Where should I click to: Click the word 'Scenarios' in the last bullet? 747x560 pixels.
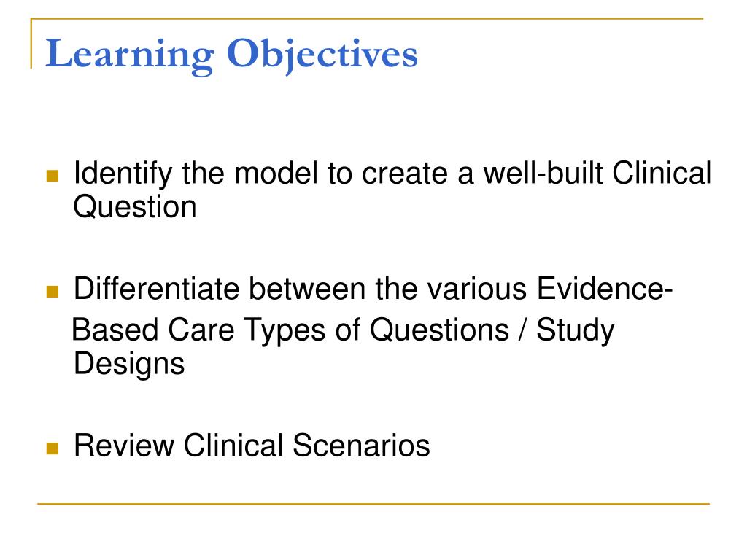click(361, 446)
